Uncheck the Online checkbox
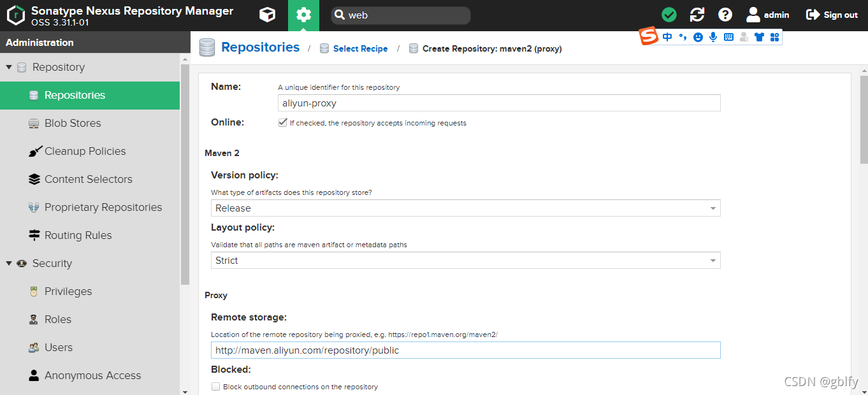 pyautogui.click(x=282, y=123)
